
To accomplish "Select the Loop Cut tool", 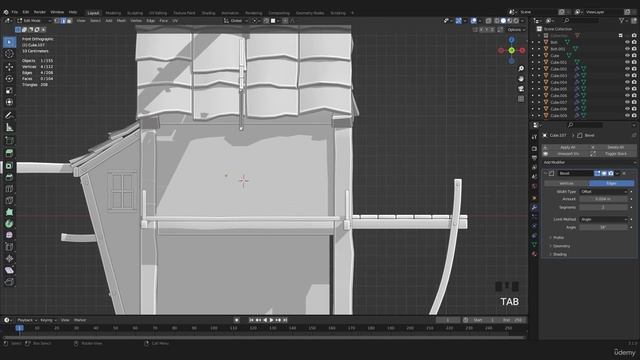I will pos(9,189).
